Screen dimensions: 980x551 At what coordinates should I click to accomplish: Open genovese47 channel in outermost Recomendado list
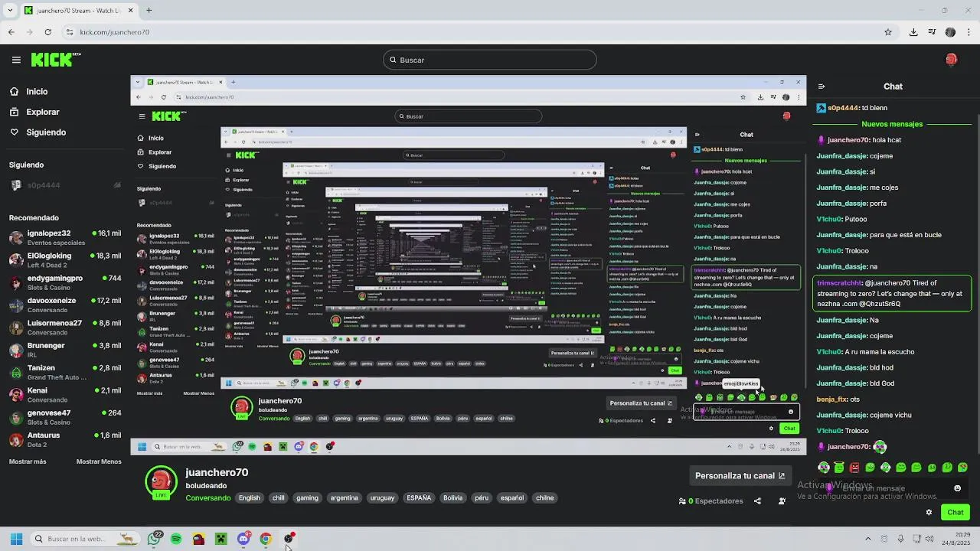click(x=65, y=417)
